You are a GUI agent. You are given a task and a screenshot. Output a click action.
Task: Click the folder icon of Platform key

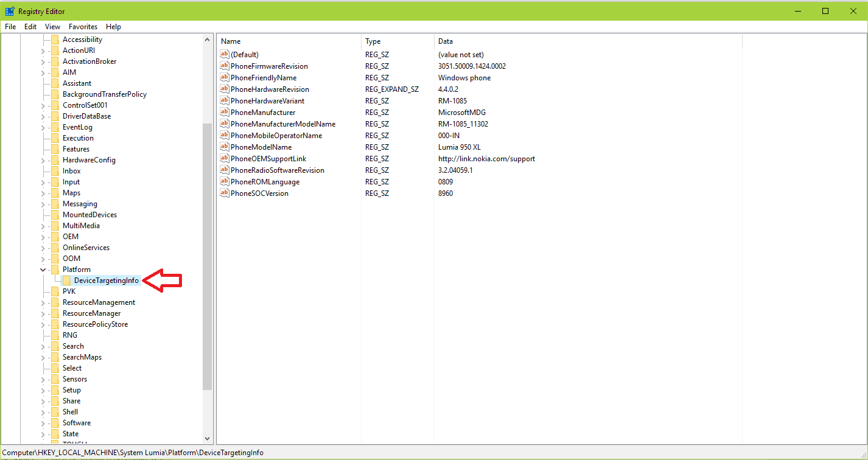tap(55, 270)
